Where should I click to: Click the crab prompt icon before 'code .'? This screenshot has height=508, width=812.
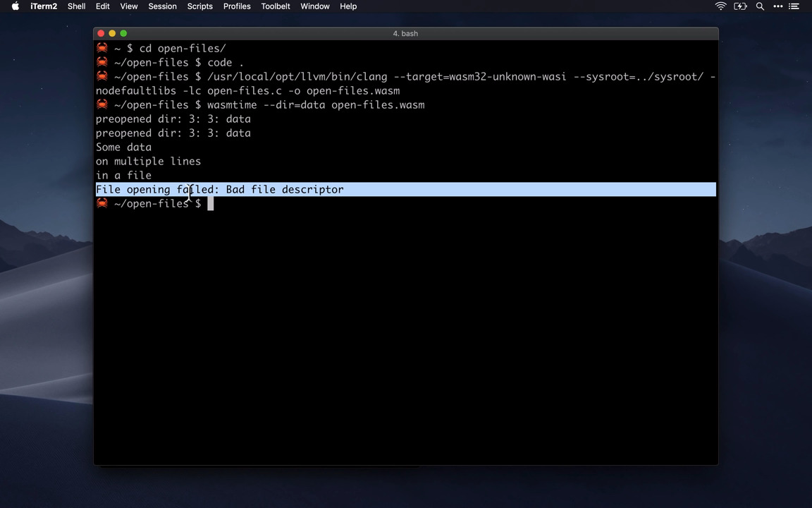point(102,61)
